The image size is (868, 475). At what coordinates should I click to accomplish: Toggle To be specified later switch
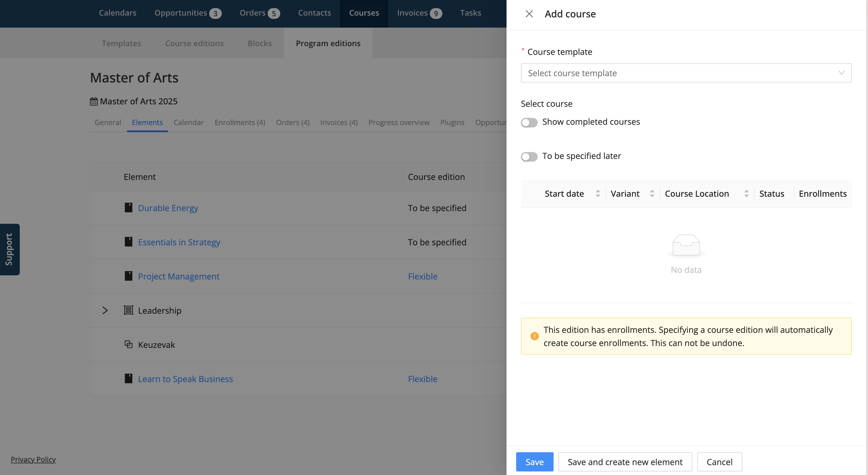(529, 157)
